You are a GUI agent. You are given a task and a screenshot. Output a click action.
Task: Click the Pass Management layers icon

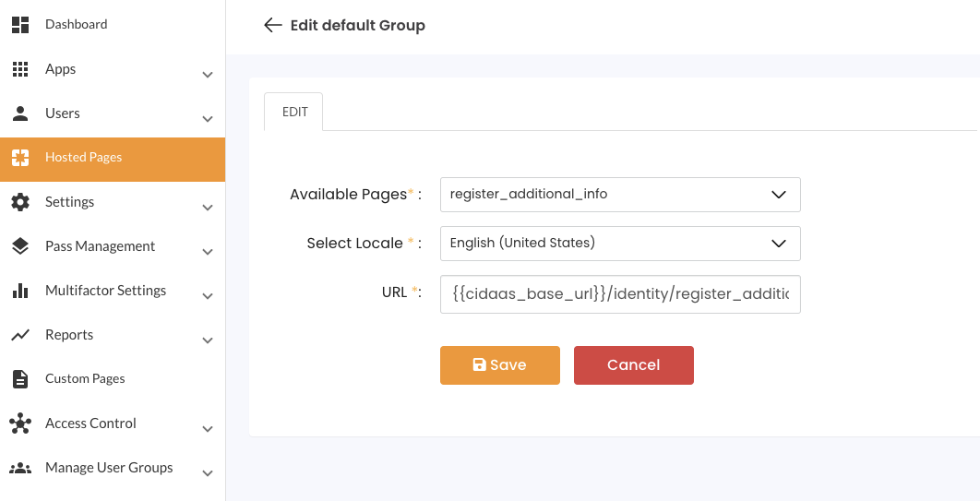[x=20, y=246]
